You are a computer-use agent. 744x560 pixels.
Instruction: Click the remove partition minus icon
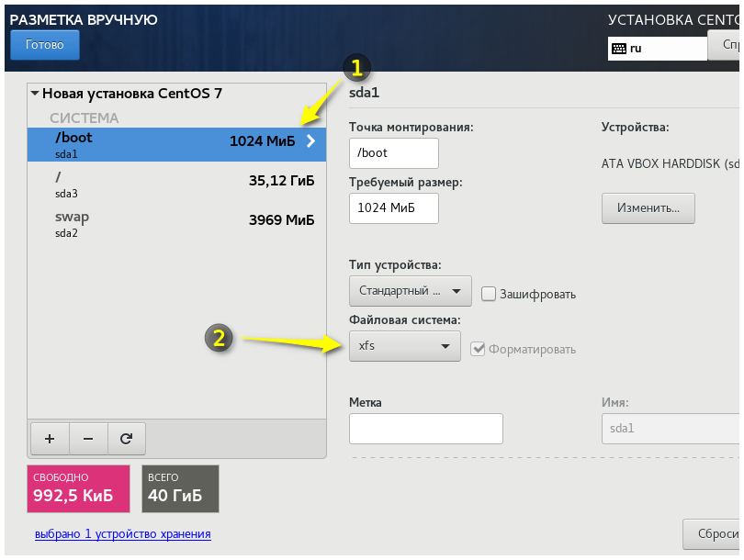point(88,439)
